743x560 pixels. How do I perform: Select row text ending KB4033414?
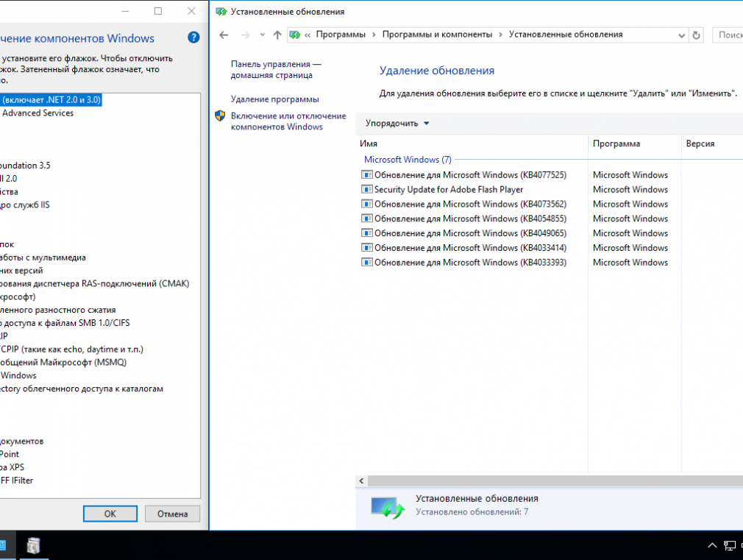471,248
